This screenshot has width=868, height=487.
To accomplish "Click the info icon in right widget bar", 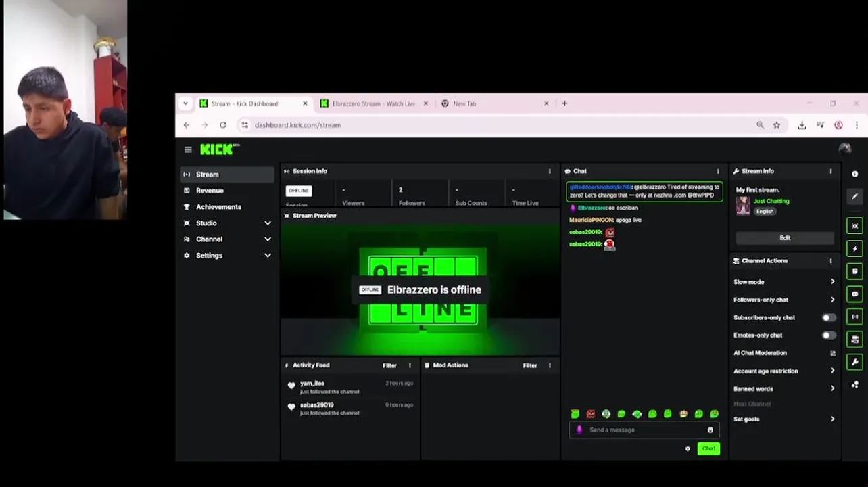I will [854, 174].
